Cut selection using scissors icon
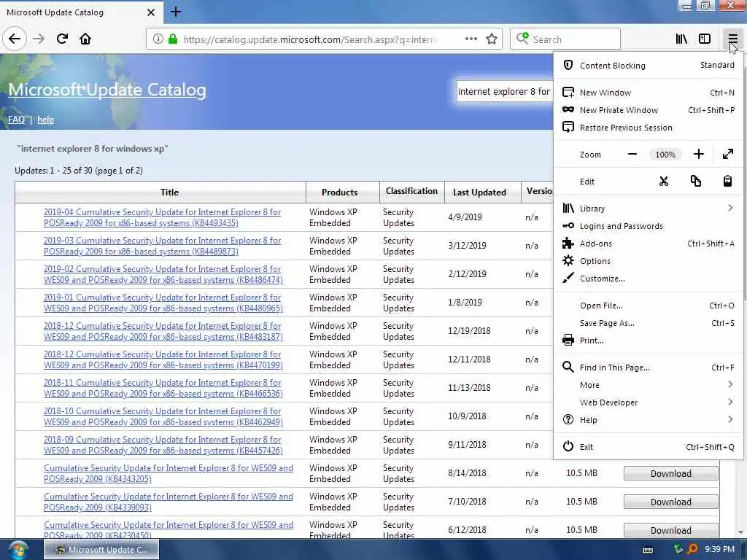The width and height of the screenshot is (747, 560). pos(664,182)
